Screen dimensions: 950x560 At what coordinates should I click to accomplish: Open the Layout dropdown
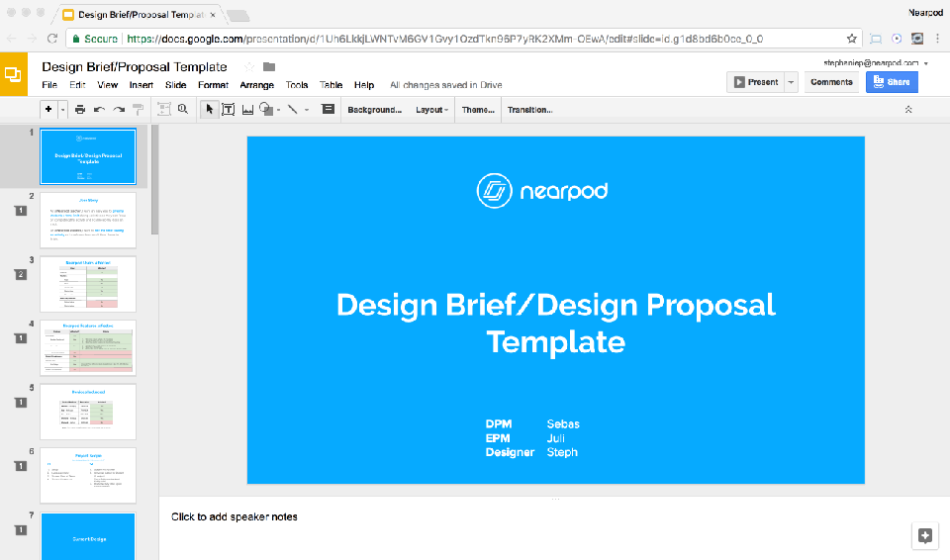pos(431,110)
